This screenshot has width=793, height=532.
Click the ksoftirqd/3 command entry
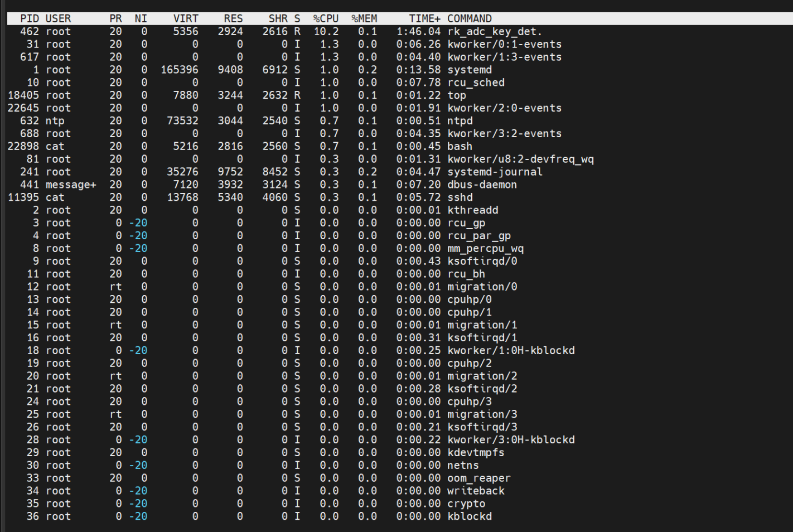[482, 427]
